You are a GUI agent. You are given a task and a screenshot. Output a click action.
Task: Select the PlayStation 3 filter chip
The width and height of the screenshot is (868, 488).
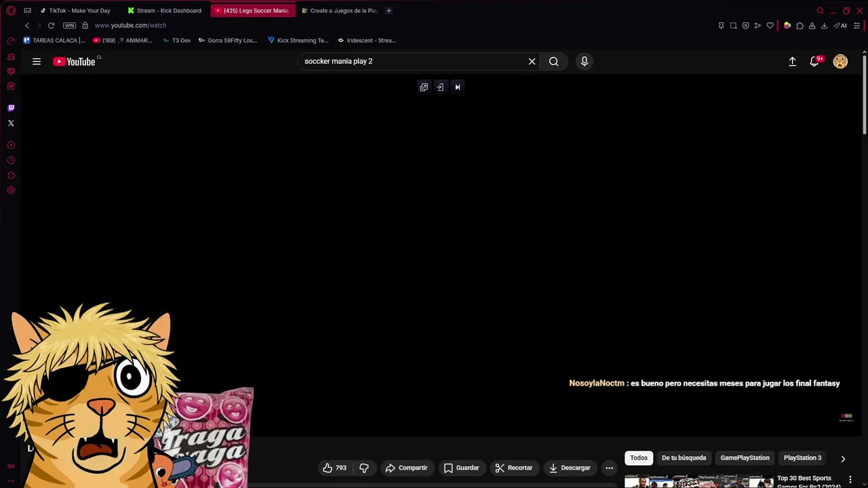tap(802, 458)
